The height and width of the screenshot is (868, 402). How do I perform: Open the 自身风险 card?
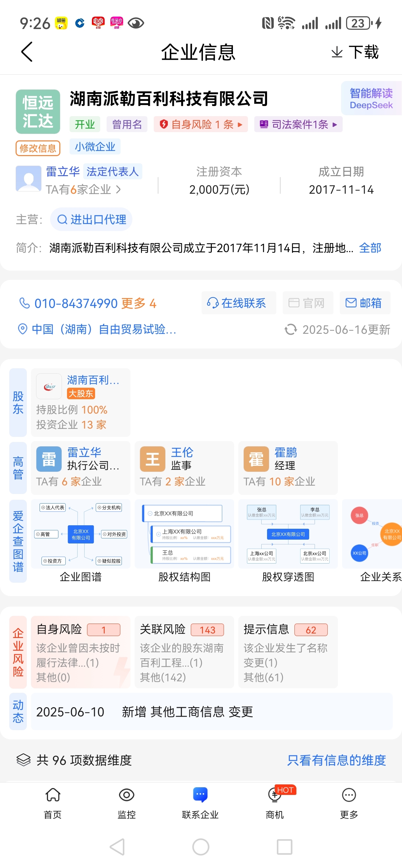click(x=80, y=652)
